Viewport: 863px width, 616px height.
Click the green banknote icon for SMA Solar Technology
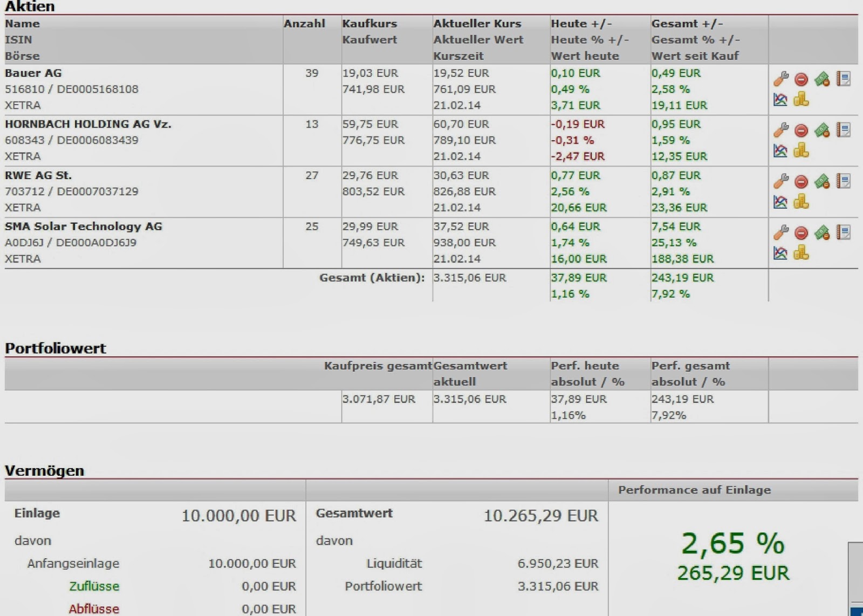pyautogui.click(x=822, y=233)
